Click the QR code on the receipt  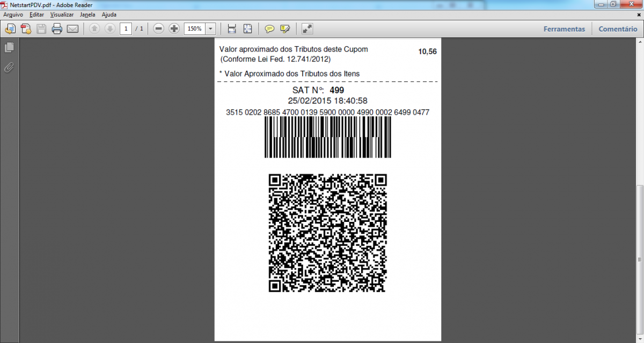[327, 233]
